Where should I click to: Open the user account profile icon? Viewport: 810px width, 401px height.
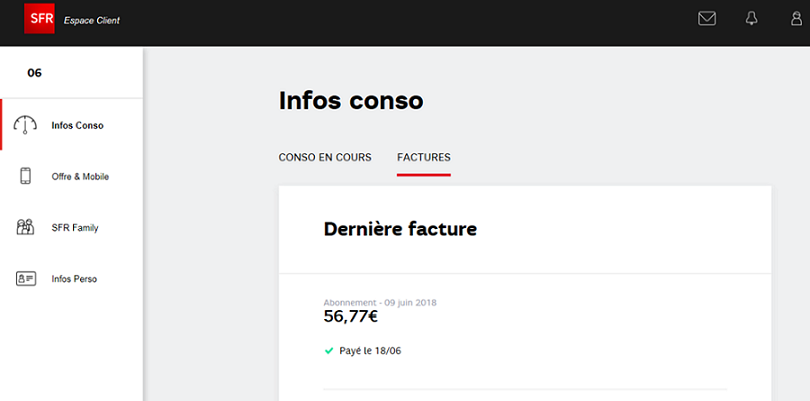pyautogui.click(x=797, y=19)
